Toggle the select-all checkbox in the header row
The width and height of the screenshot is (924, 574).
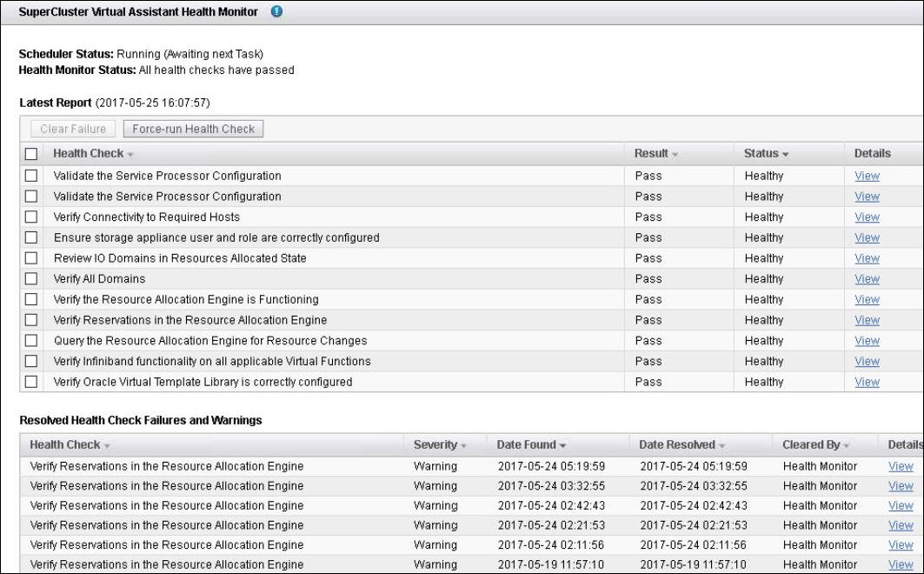[32, 153]
